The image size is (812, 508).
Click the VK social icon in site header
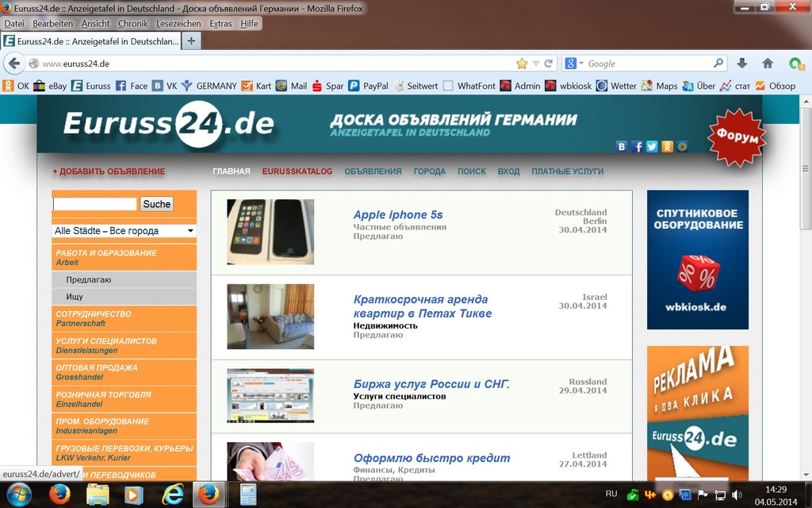tap(622, 147)
